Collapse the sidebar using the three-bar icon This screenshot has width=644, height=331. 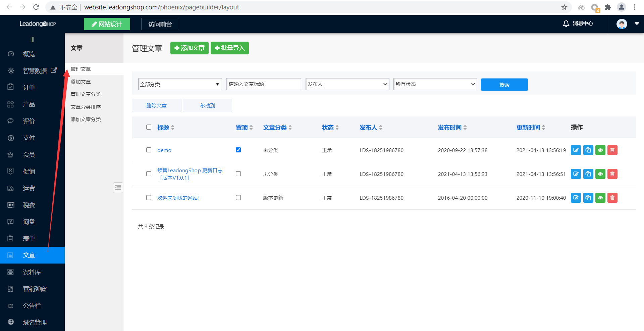(32, 40)
